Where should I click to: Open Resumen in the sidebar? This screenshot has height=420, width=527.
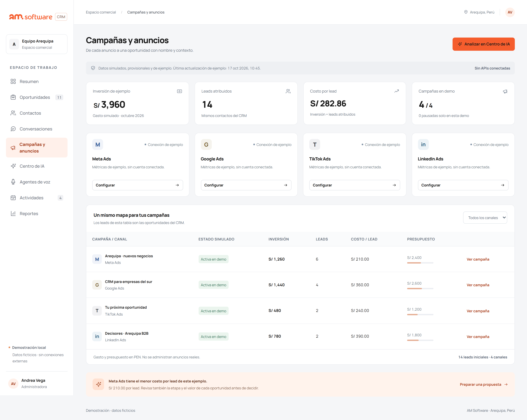37,81
